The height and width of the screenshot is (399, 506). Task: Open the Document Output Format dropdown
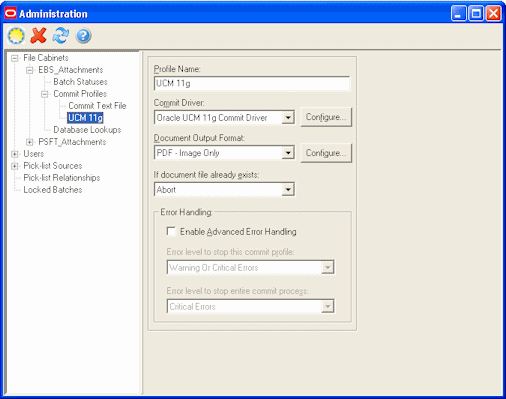coord(288,153)
